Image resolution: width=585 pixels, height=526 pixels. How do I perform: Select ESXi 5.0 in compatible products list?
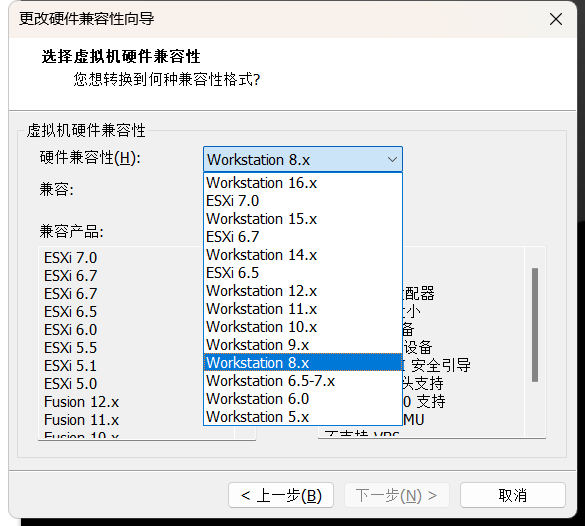click(71, 383)
